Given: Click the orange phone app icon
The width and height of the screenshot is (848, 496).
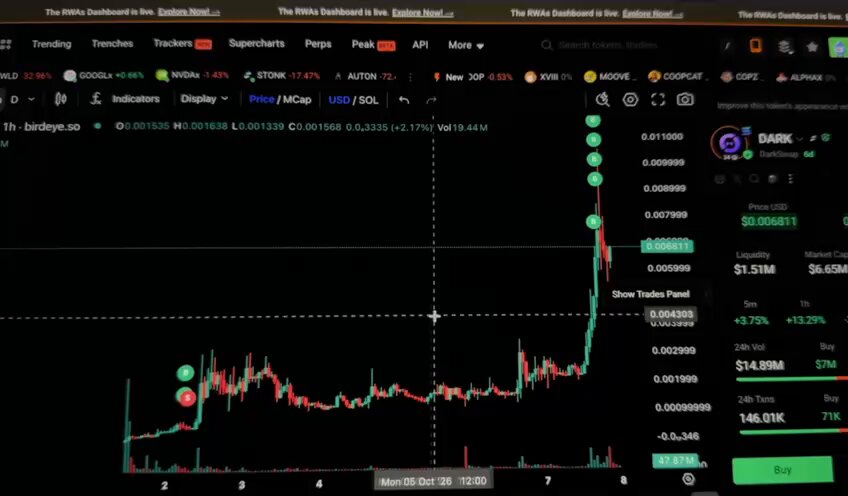Looking at the screenshot, I should click(x=756, y=45).
